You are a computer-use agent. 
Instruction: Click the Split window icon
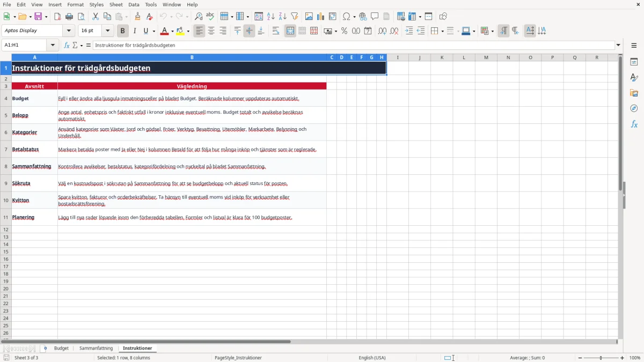tap(428, 17)
